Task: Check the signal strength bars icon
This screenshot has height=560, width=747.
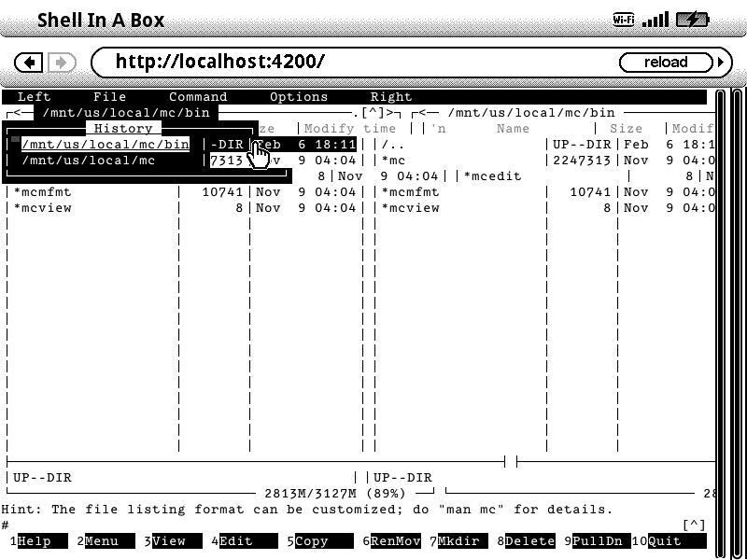Action: click(655, 20)
